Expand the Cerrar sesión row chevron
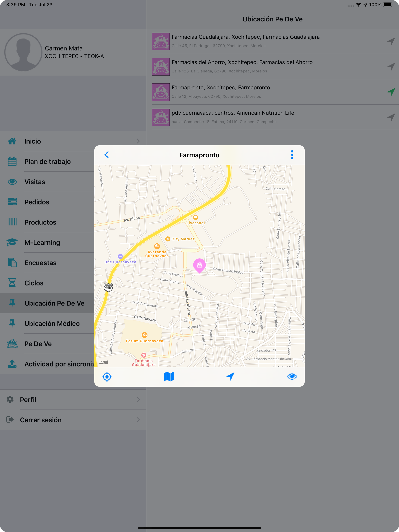This screenshot has width=399, height=532. (x=138, y=420)
